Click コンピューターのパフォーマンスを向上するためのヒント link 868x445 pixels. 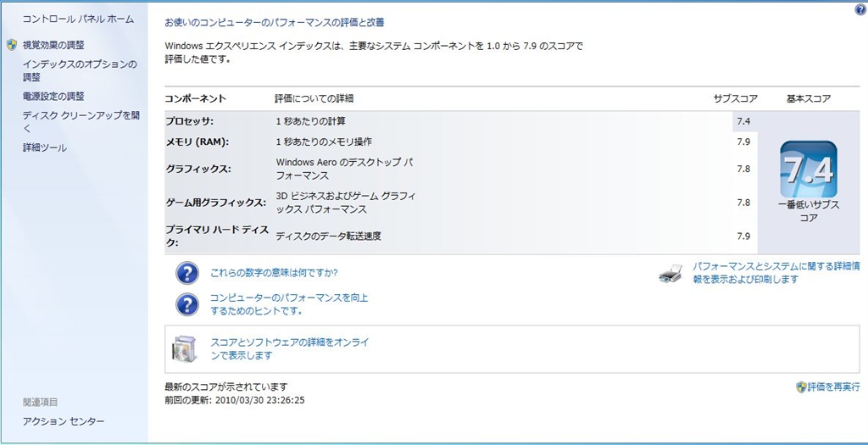tap(289, 304)
